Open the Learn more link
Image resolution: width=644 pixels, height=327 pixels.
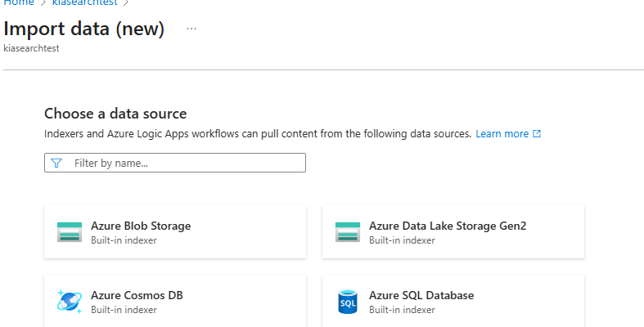502,134
